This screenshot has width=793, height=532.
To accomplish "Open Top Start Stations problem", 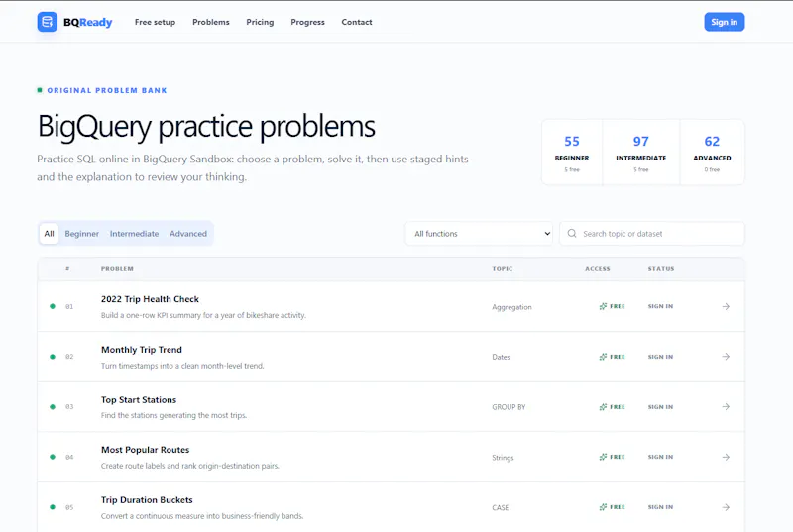I will [139, 399].
